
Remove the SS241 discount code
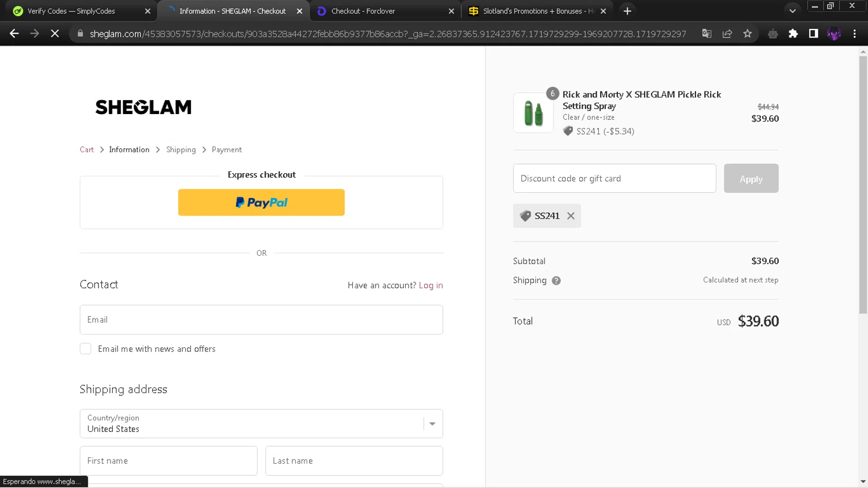coord(571,216)
